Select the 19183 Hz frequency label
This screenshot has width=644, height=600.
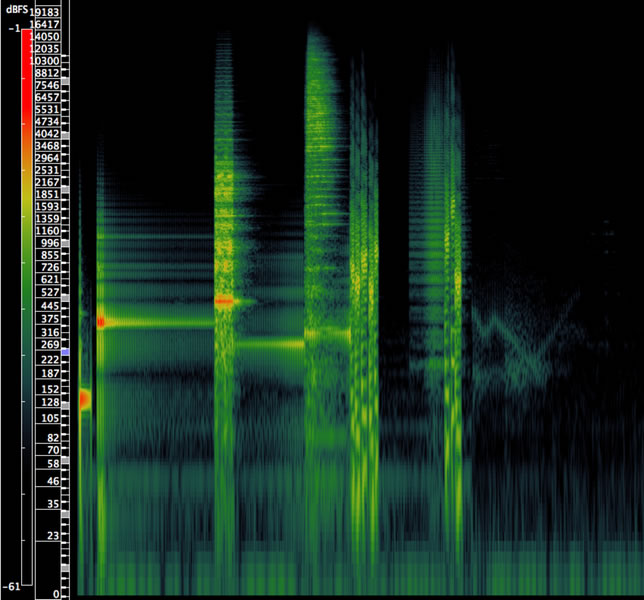pos(46,13)
